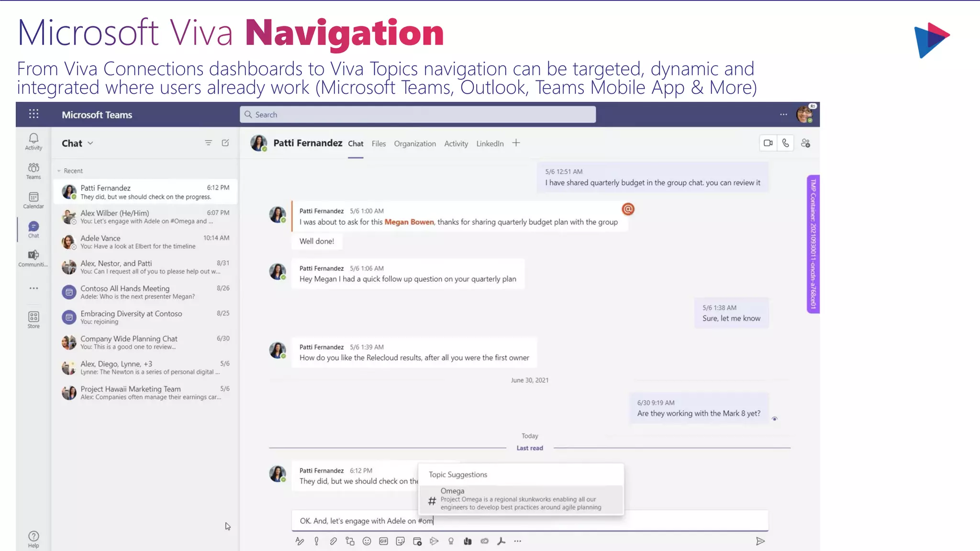Select the Chat tab beside Patti Fernandez
This screenshot has height=551, width=980.
pyautogui.click(x=356, y=143)
